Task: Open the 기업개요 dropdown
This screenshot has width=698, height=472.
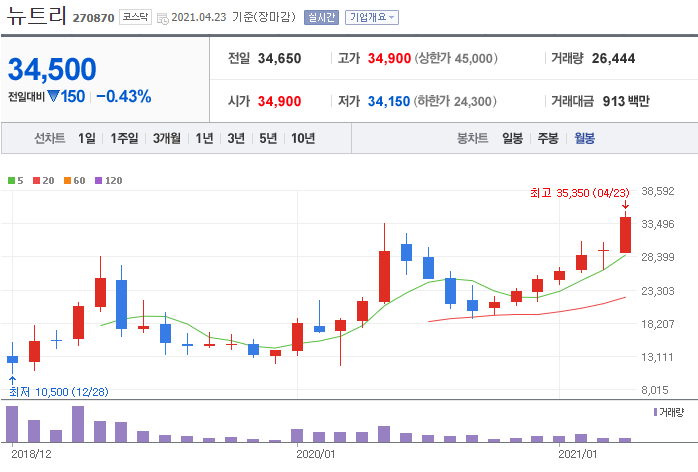Action: [371, 17]
